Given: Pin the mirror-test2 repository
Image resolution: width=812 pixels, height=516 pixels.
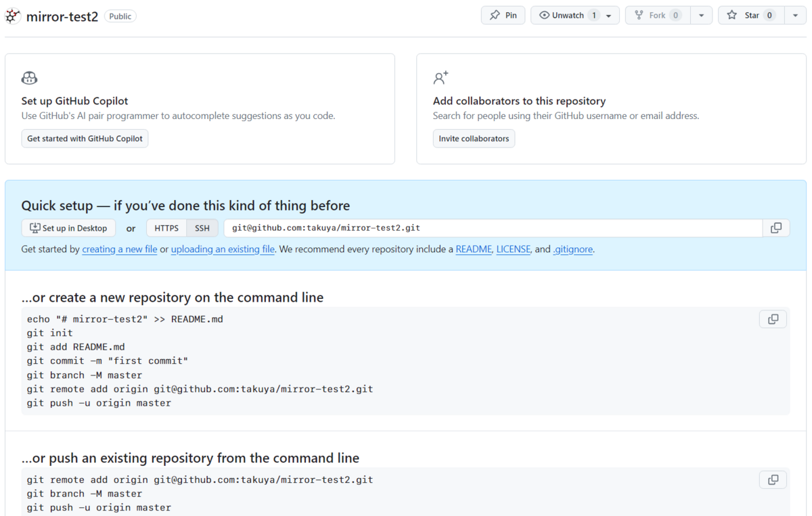Looking at the screenshot, I should 503,16.
